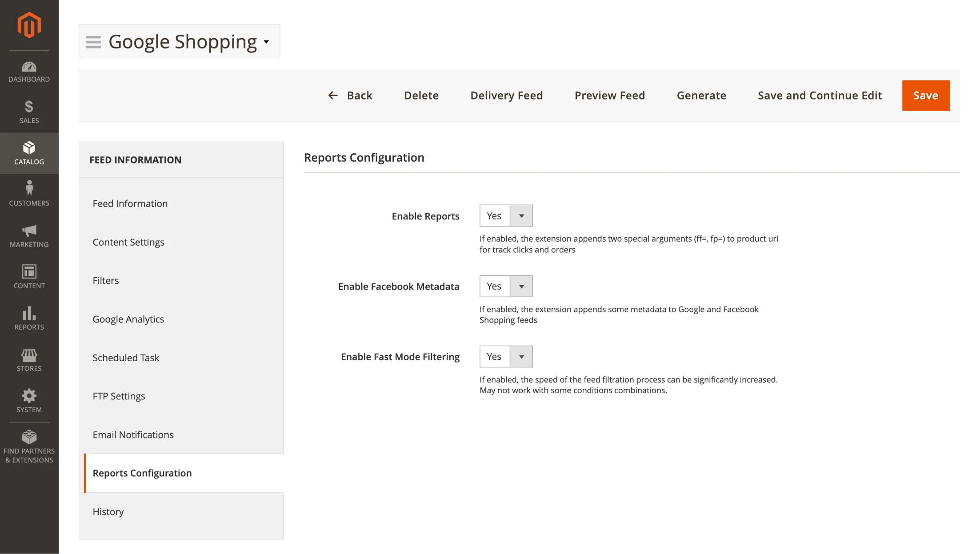The image size is (980, 554).
Task: Open the History section
Action: coord(108,511)
